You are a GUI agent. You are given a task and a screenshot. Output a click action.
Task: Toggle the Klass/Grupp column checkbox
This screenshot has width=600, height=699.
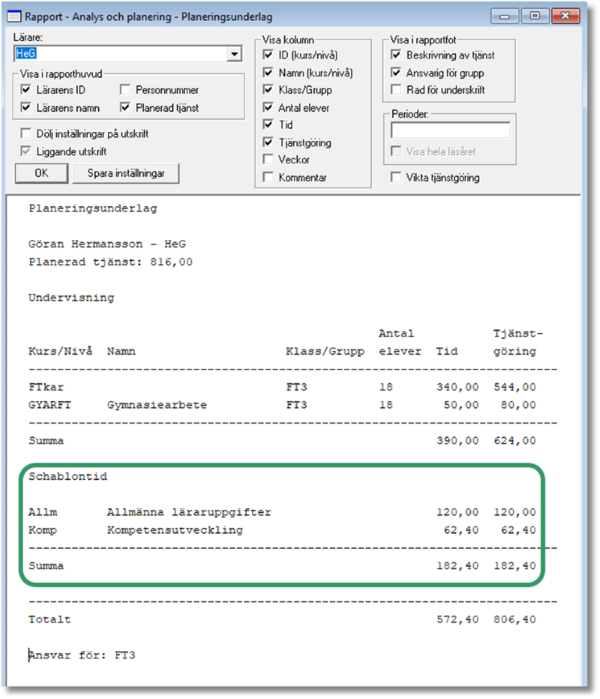[x=268, y=90]
